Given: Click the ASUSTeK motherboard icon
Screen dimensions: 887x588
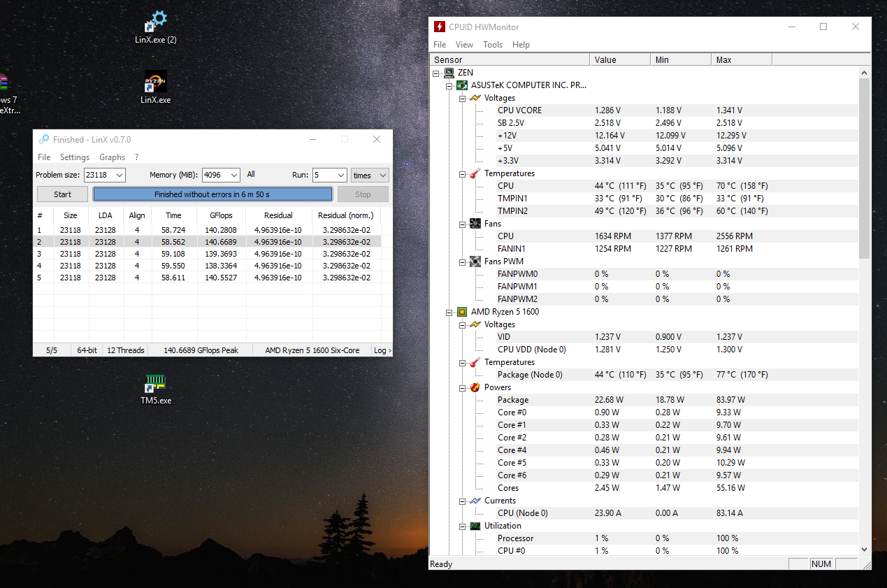Looking at the screenshot, I should 462,85.
